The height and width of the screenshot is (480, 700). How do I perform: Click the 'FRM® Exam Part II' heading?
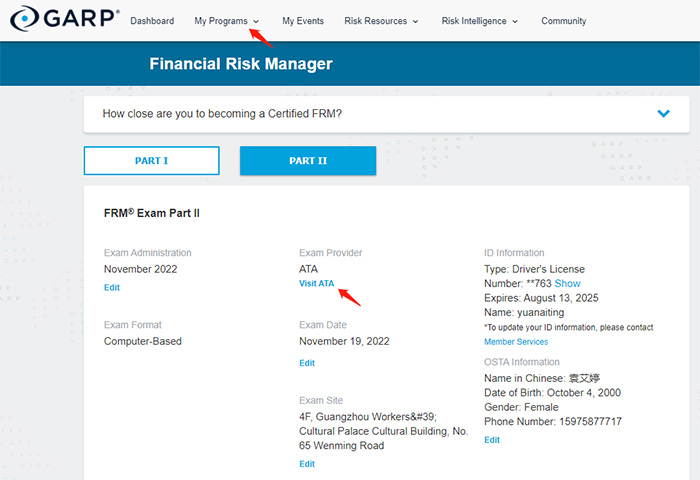point(152,213)
